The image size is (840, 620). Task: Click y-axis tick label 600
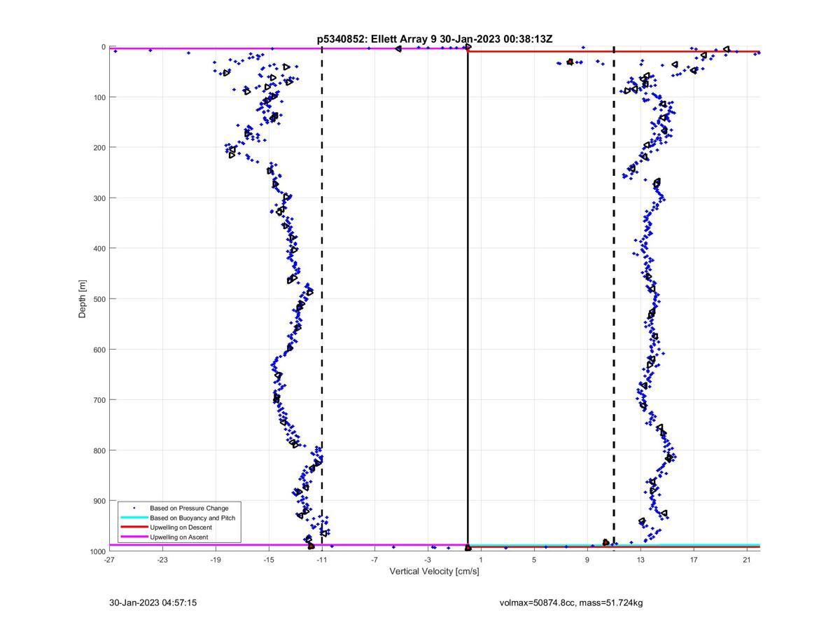click(x=99, y=350)
